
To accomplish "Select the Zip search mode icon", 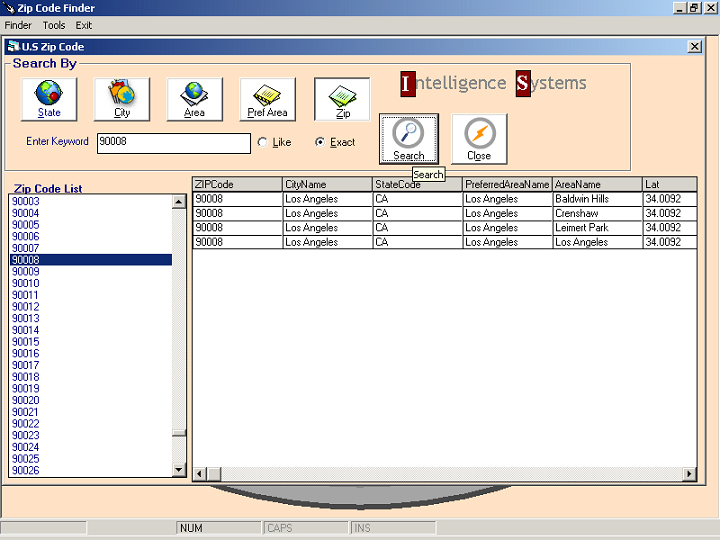I will click(x=342, y=99).
